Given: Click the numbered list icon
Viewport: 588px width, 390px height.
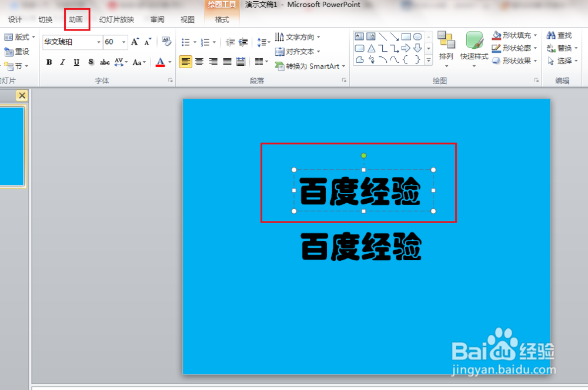Looking at the screenshot, I should pos(205,42).
